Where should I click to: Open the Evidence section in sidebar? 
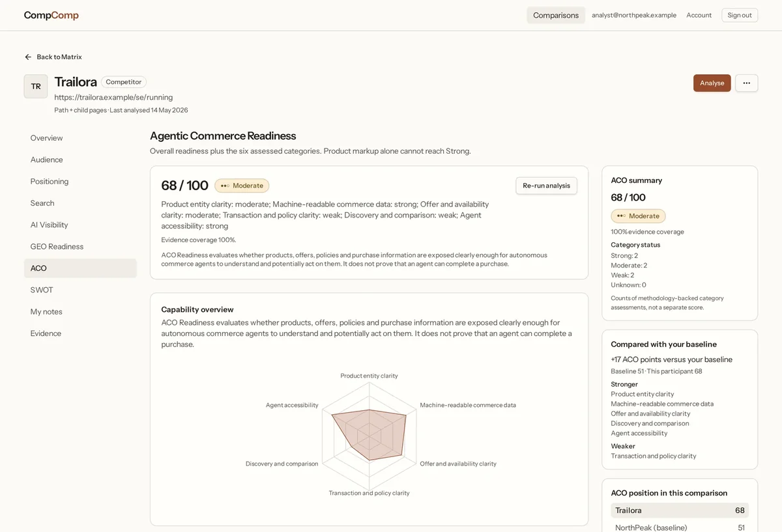tap(80, 333)
